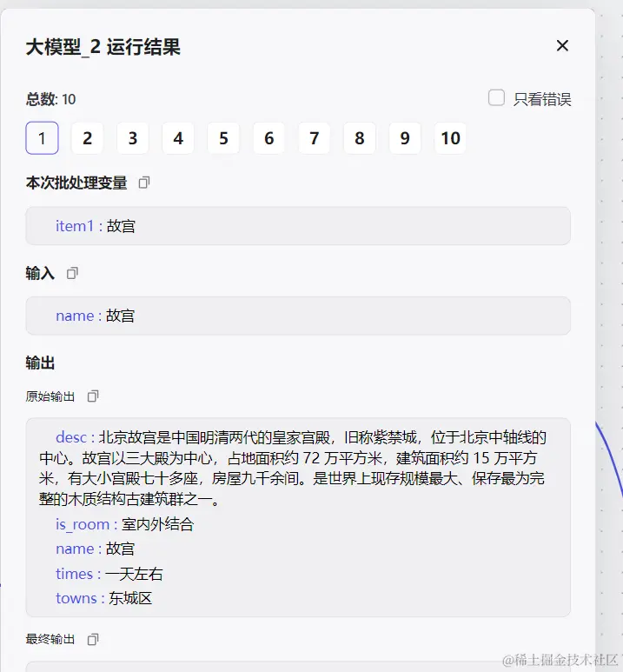The image size is (623, 672).
Task: Copy the 原始输出 content
Action: click(93, 396)
